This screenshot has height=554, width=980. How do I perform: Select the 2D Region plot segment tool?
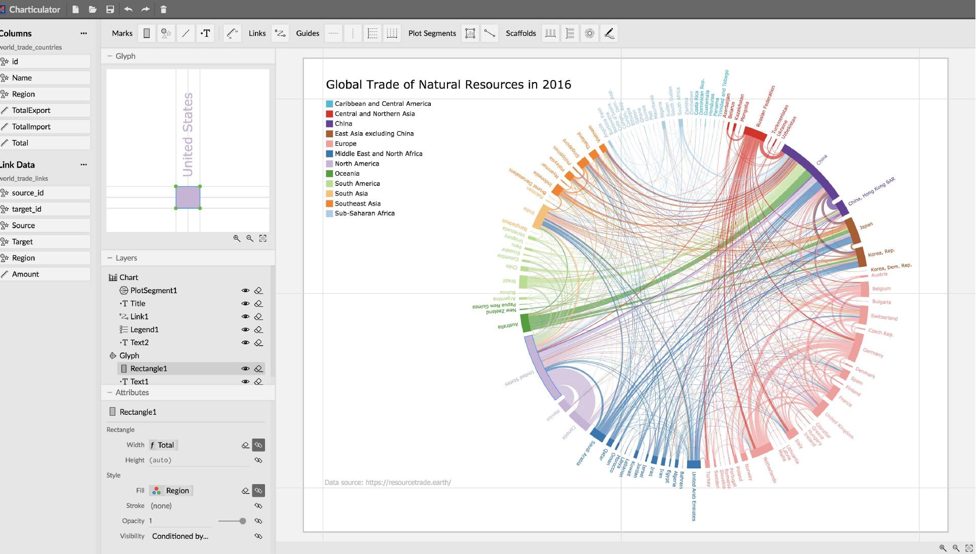(x=470, y=33)
